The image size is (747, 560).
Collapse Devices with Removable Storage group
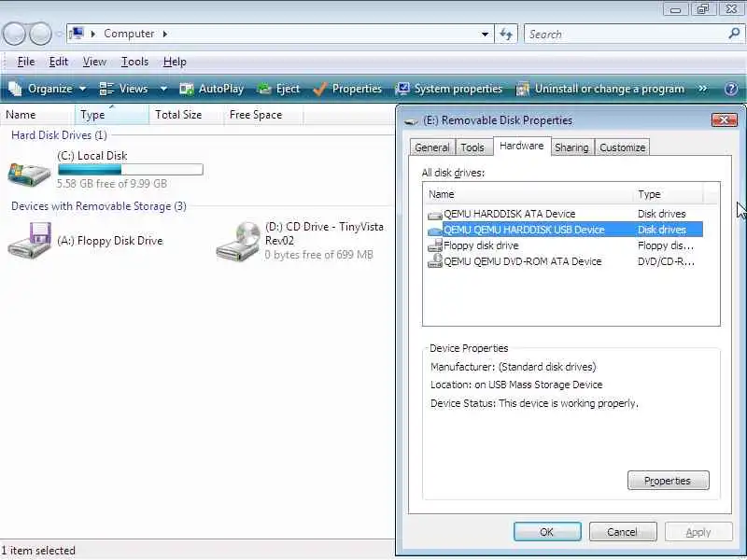coord(99,206)
